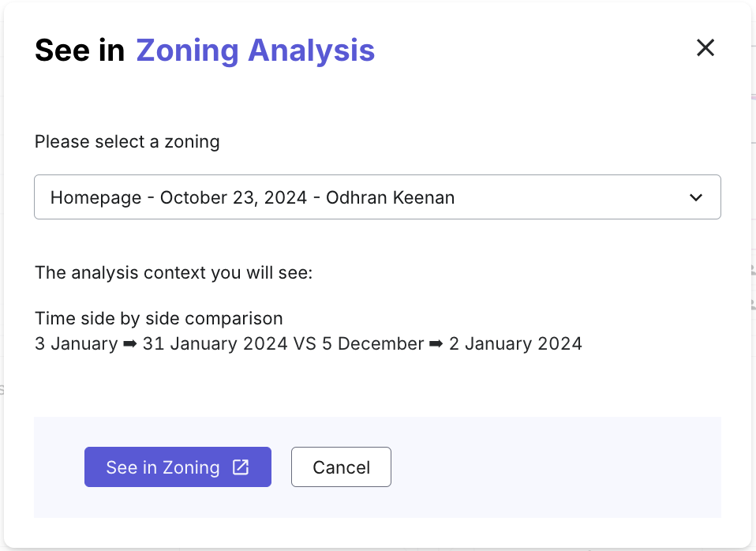
Task: Click the purple Zoning Analysis heading
Action: coord(255,51)
